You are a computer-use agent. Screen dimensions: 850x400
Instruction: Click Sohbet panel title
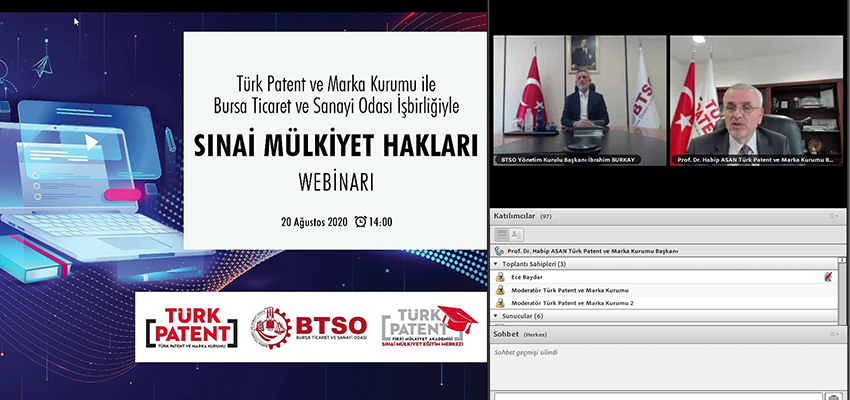[506, 334]
